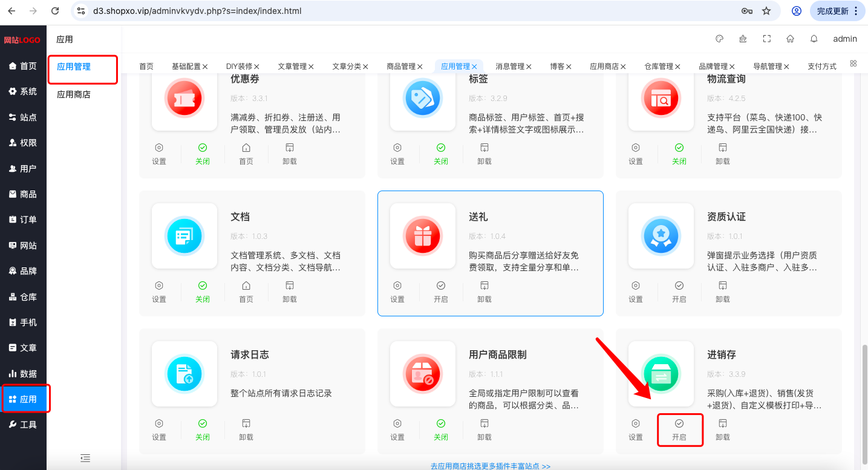This screenshot has width=868, height=470.
Task: Uninstall the 标签 plugin
Action: coord(485,154)
